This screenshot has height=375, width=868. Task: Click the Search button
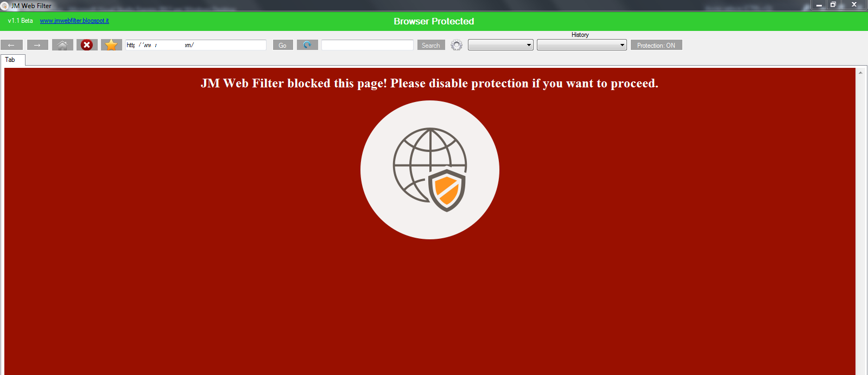431,45
